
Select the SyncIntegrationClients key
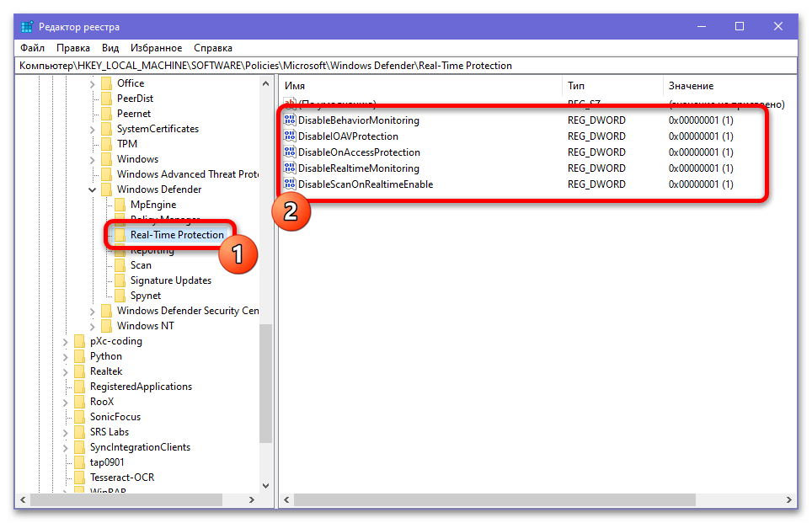[140, 447]
